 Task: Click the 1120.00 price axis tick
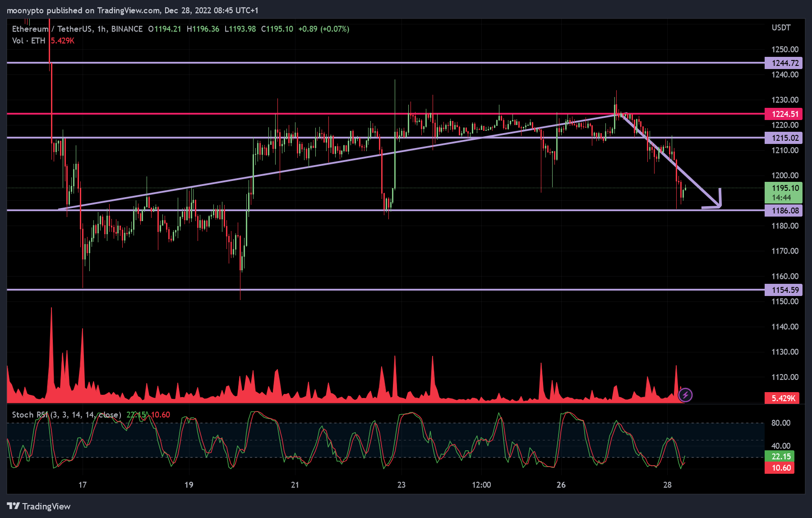pos(785,377)
